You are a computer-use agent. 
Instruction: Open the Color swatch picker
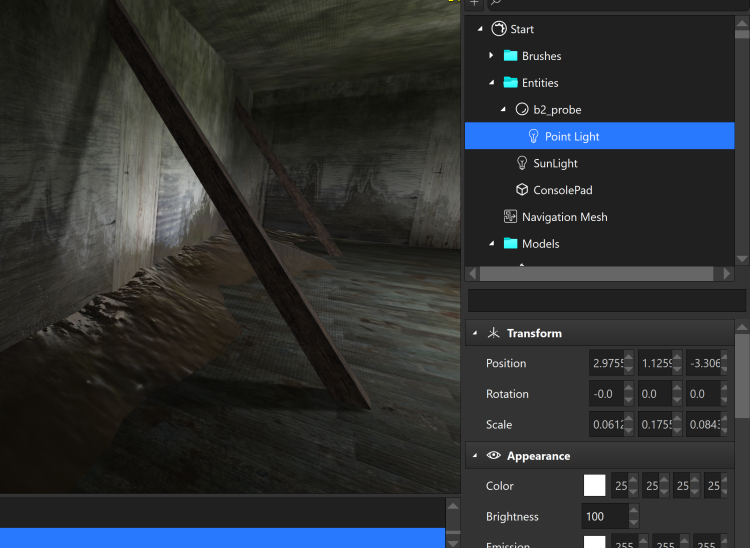pos(594,486)
